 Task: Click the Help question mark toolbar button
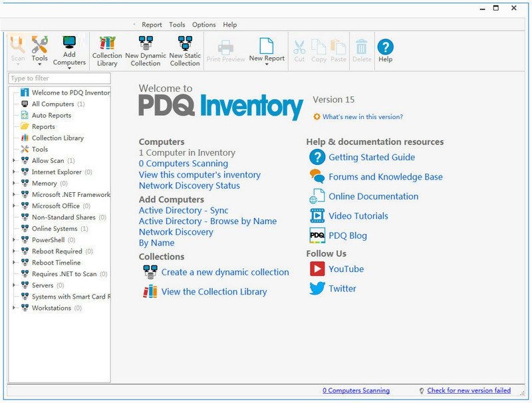tap(386, 51)
